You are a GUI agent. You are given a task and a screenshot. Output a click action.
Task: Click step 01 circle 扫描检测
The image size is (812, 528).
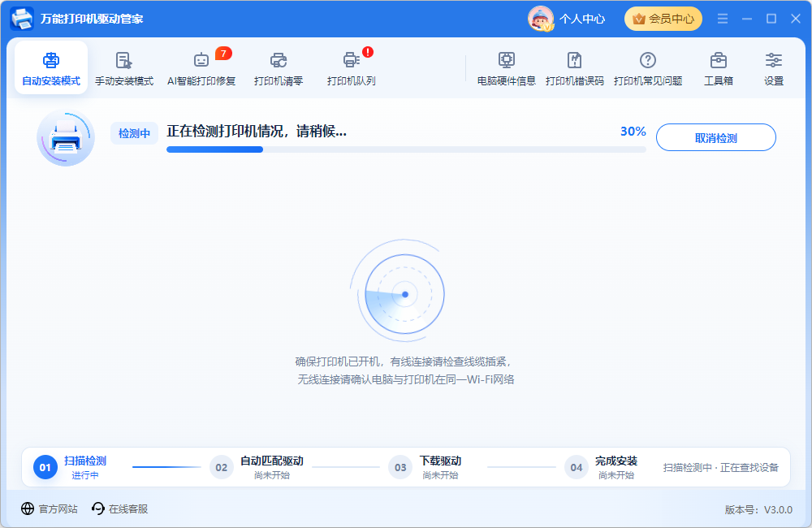(45, 467)
